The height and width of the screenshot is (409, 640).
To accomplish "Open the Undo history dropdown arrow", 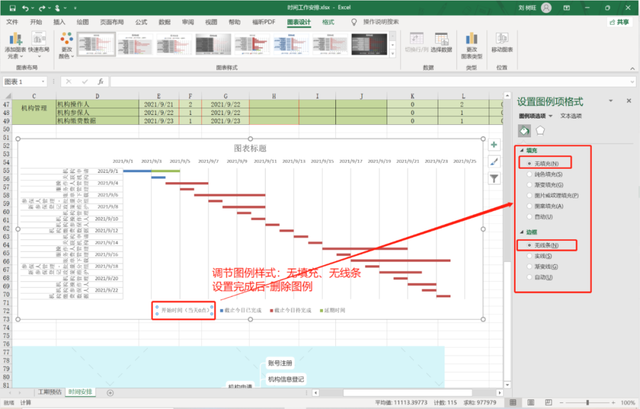I will 33,8.
